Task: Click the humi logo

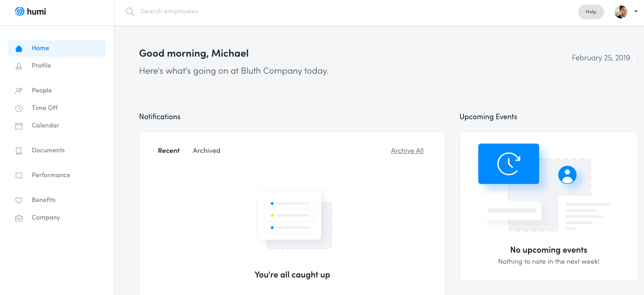Action: 30,12
